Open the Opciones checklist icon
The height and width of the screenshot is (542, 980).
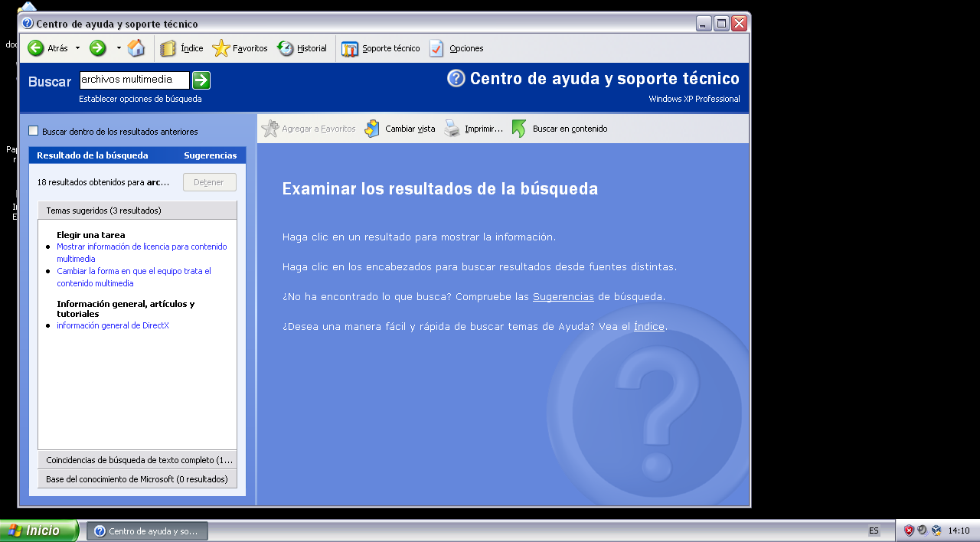coord(436,48)
